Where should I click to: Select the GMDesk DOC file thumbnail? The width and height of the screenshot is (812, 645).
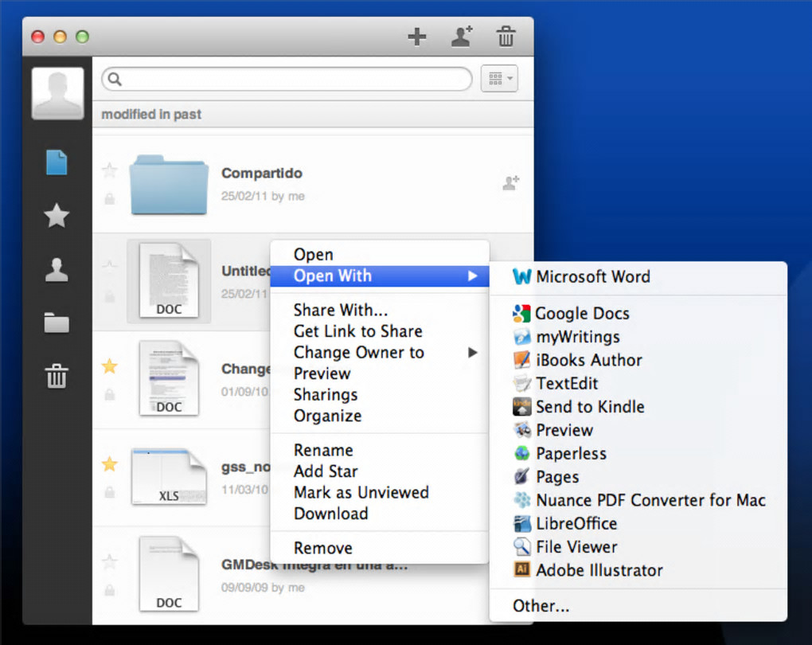coord(169,574)
